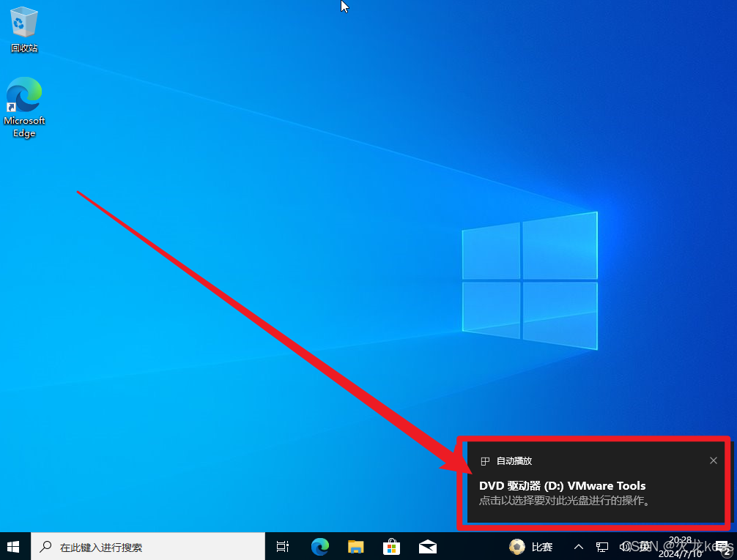The width and height of the screenshot is (737, 560).
Task: Click the DVD drive VMware Tools notification
Action: coord(596,482)
